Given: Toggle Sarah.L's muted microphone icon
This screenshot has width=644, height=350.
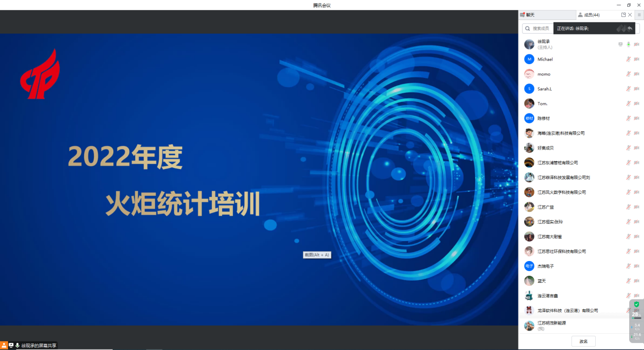Looking at the screenshot, I should click(x=628, y=89).
